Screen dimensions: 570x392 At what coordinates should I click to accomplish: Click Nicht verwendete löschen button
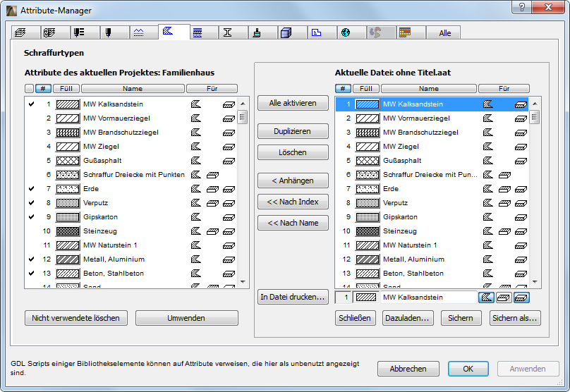[76, 318]
